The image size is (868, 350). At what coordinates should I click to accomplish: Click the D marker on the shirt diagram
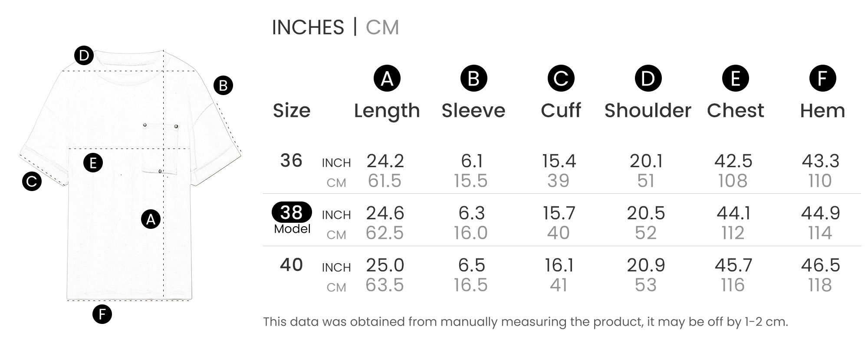(84, 56)
